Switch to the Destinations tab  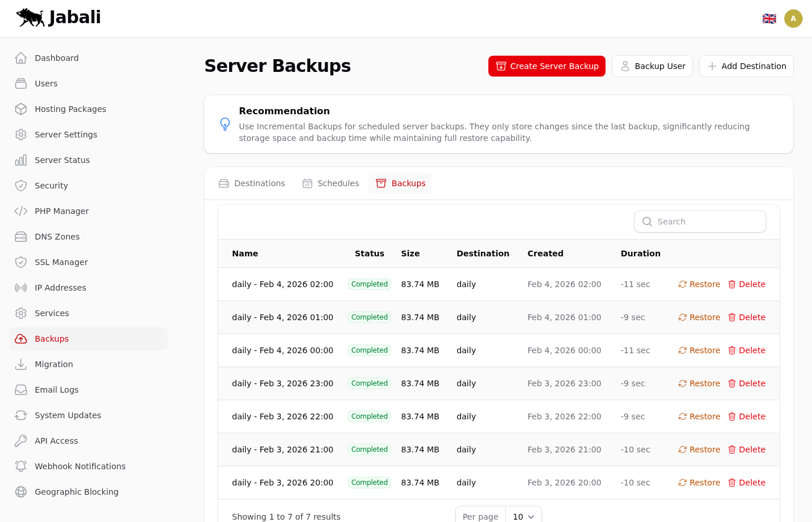pyautogui.click(x=252, y=183)
